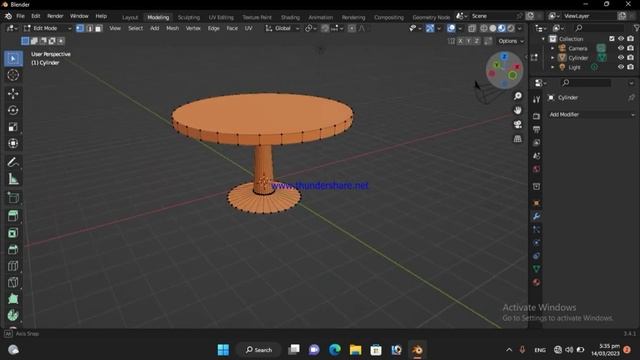The height and width of the screenshot is (360, 640).
Task: Enable vertex select mode
Action: point(80,28)
